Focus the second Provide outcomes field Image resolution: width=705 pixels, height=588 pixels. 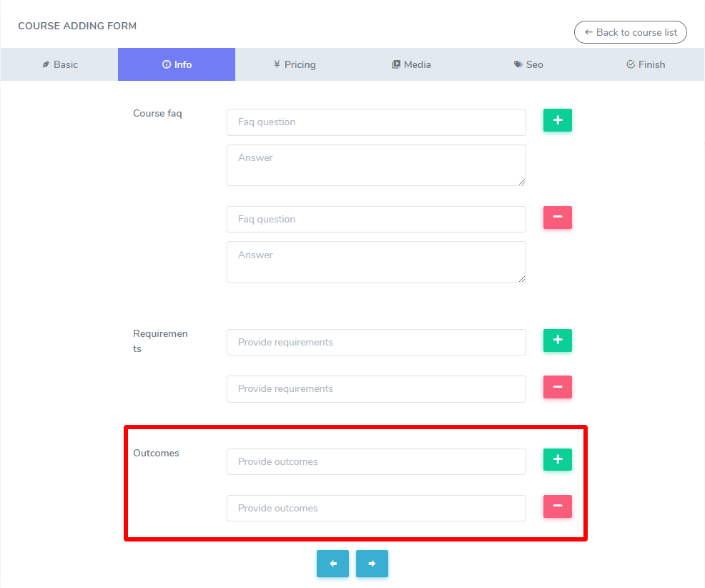tap(376, 509)
